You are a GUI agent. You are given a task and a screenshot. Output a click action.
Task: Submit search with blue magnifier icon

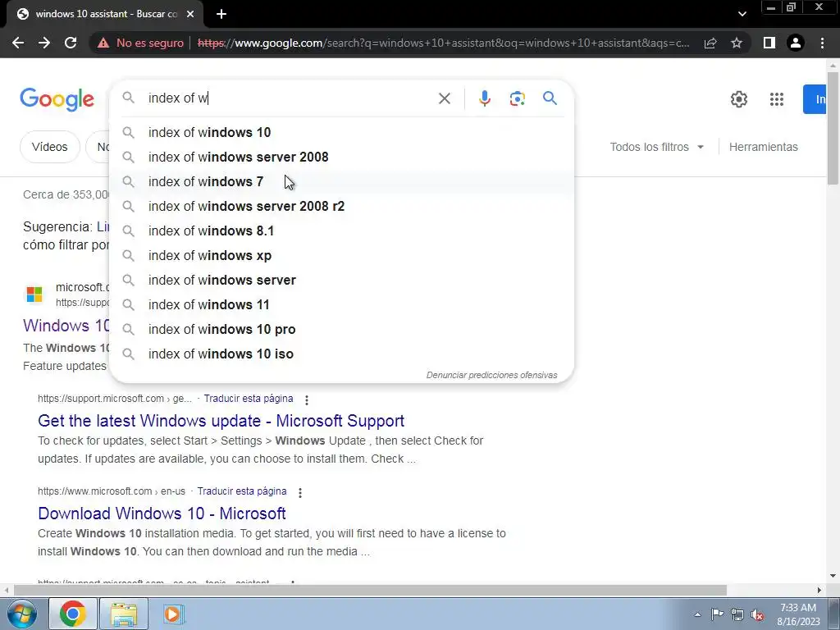pos(550,98)
